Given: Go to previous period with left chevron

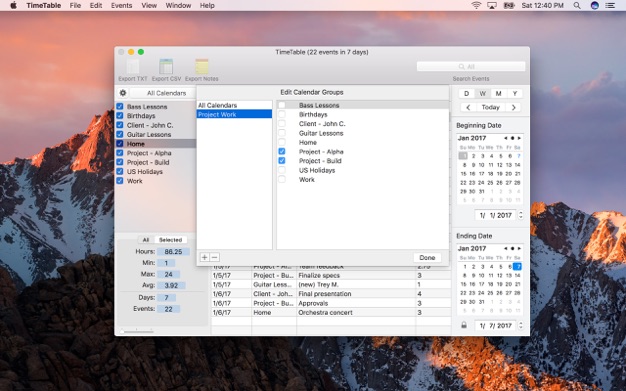Looking at the screenshot, I should pos(468,107).
